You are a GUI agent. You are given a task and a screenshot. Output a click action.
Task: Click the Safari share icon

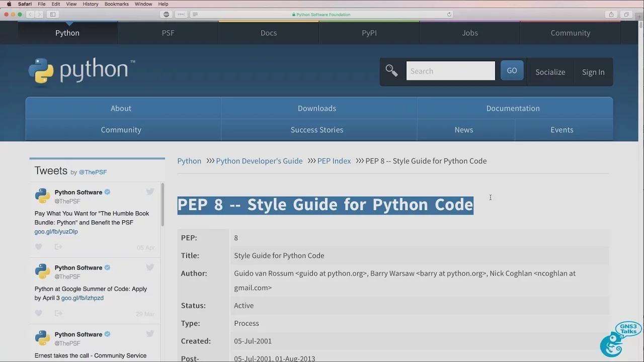pos(611,15)
